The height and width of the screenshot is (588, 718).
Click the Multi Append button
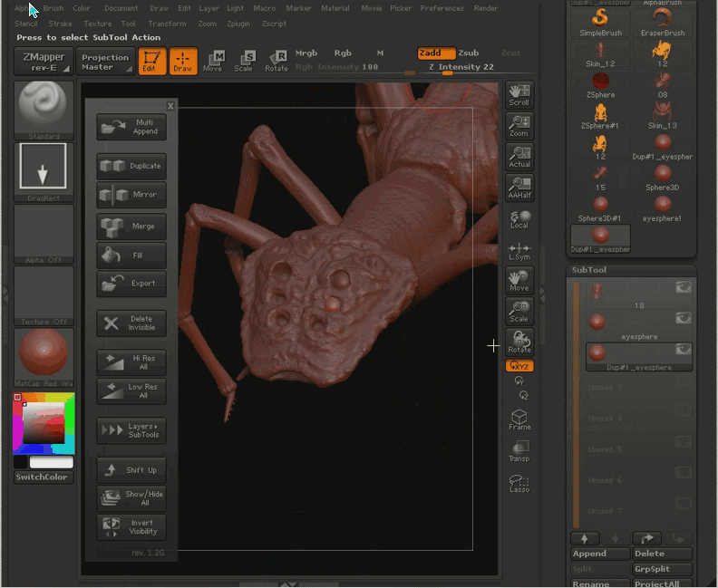click(x=131, y=127)
